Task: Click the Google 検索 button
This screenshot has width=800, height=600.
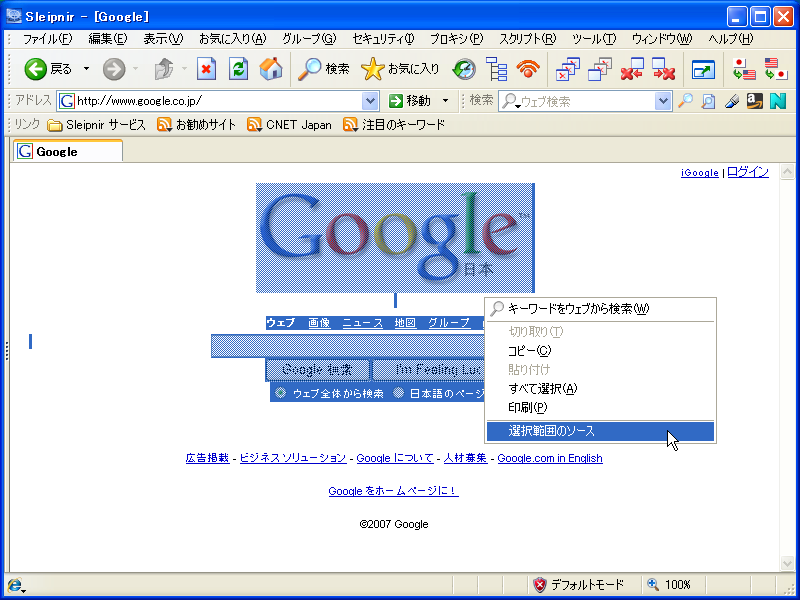Action: pos(317,370)
